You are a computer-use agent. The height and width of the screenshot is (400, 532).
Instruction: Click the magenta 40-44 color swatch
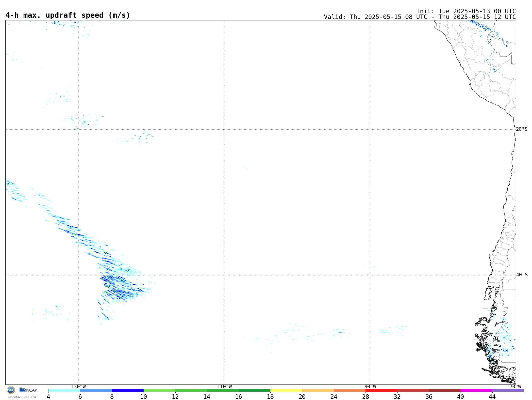[476, 391]
